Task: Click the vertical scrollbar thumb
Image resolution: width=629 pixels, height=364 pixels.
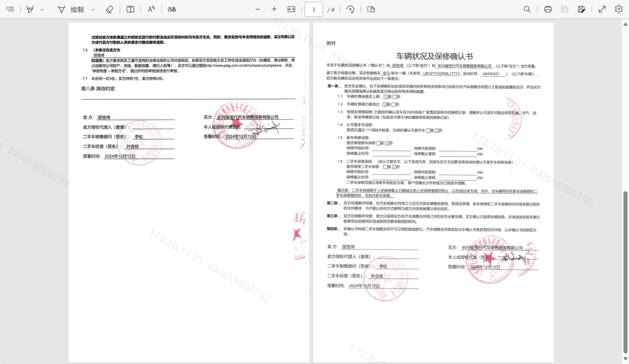Action: click(626, 272)
